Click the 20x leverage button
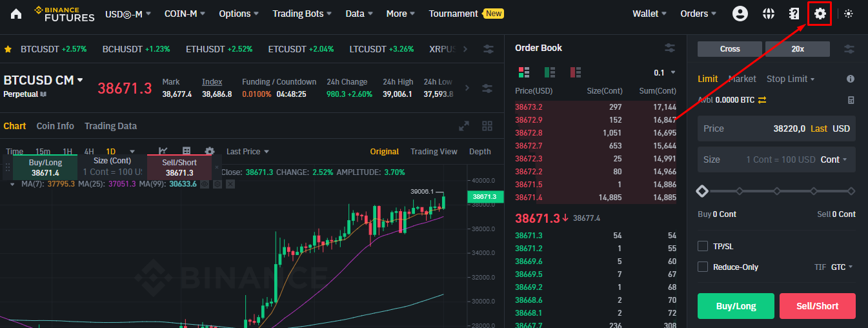The height and width of the screenshot is (328, 868). [x=798, y=48]
